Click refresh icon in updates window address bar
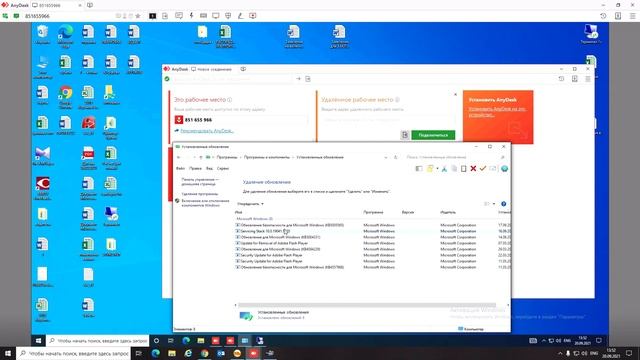Screen dimensions: 640x360 pos(395,157)
